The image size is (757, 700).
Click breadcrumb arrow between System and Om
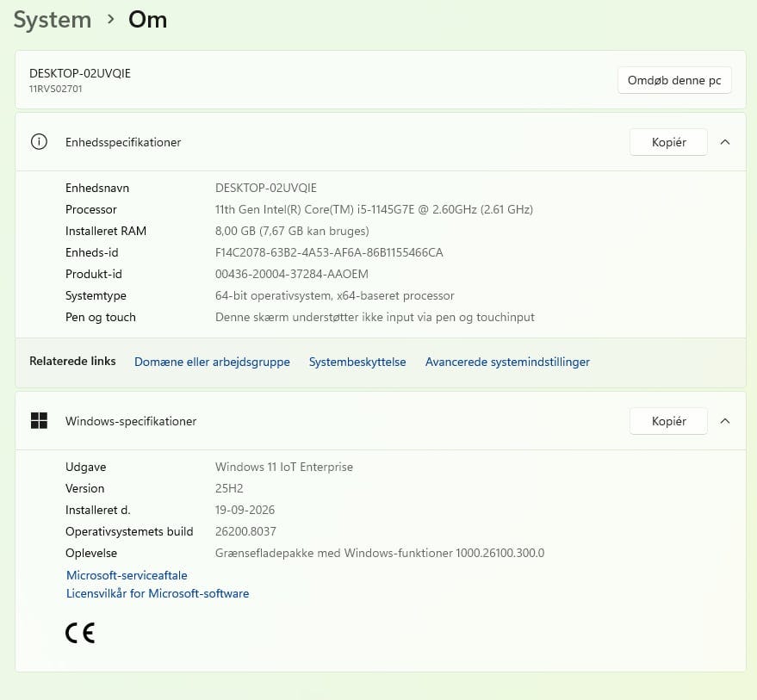click(x=110, y=19)
